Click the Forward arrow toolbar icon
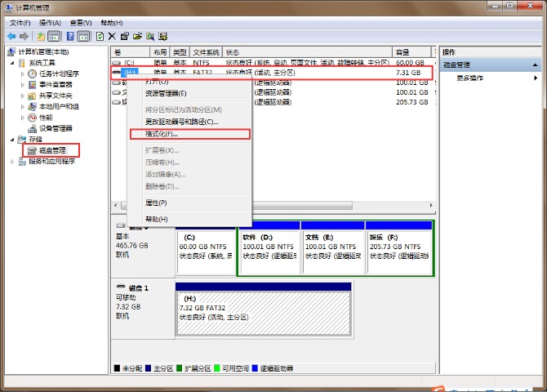The image size is (547, 392). (24, 37)
